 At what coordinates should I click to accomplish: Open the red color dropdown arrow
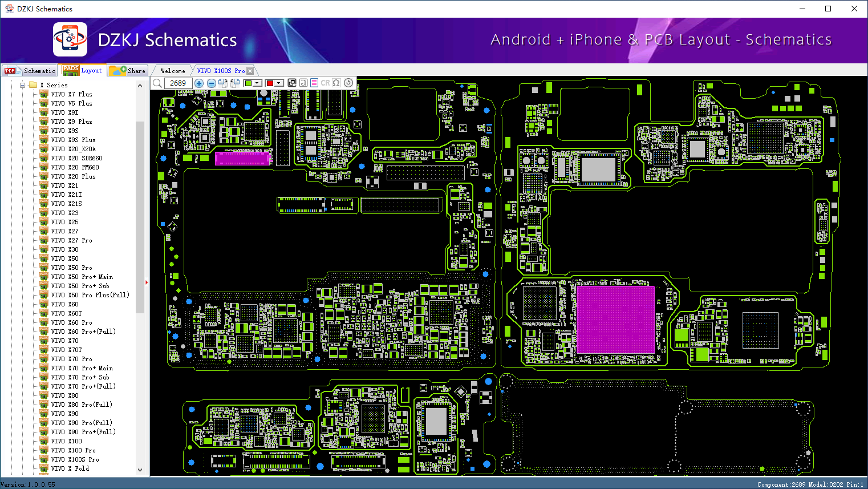click(x=279, y=83)
